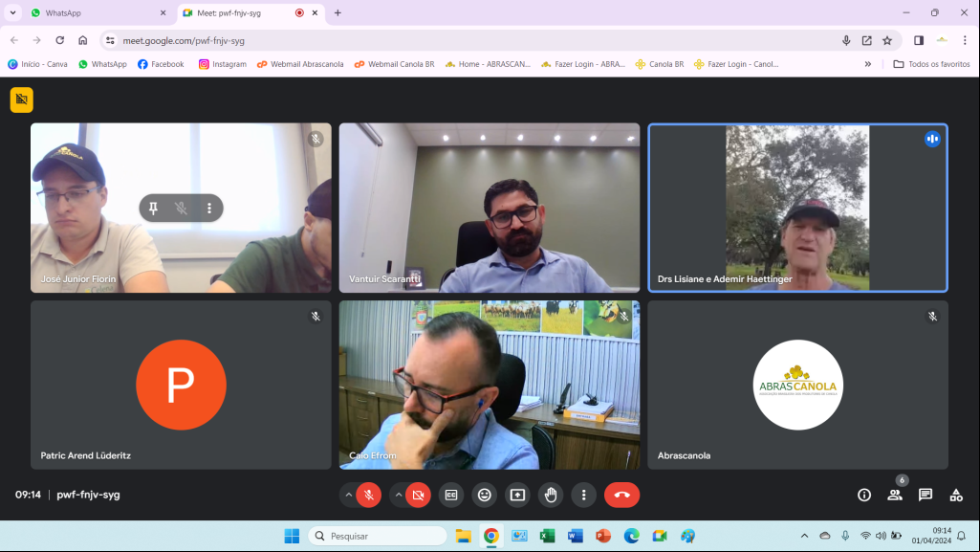
Task: Click the Present now screen-share button
Action: [x=517, y=496]
